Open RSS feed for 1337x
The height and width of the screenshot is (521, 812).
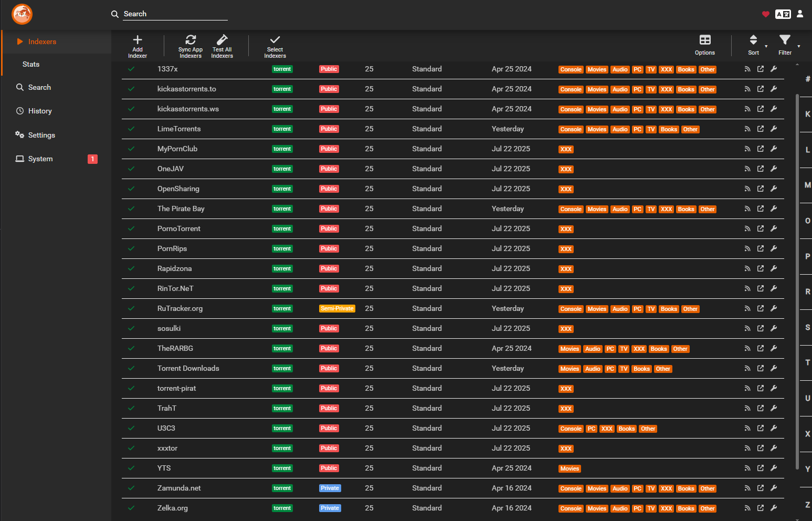coord(747,69)
